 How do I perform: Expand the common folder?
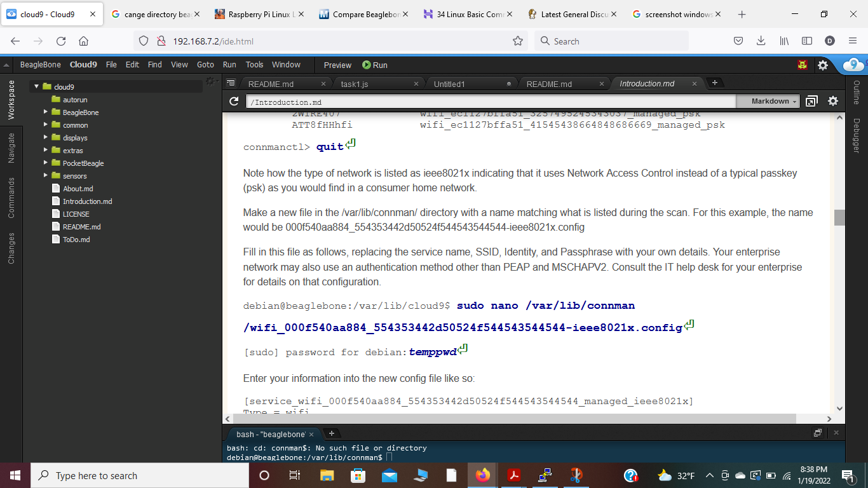coord(46,125)
